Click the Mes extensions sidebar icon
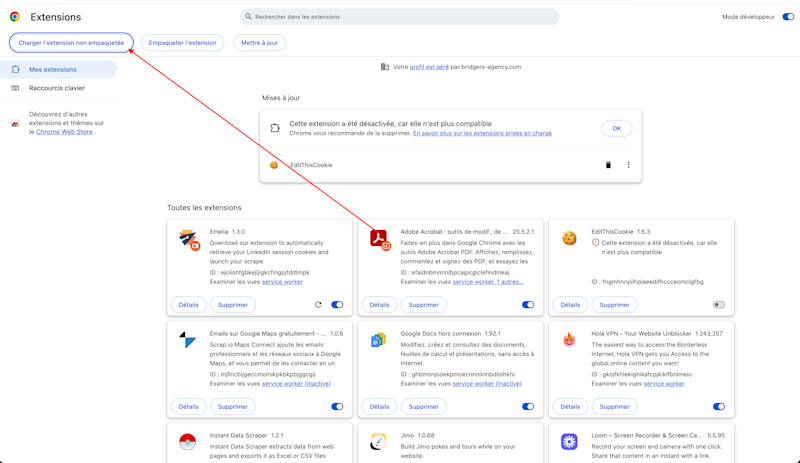 (x=15, y=69)
